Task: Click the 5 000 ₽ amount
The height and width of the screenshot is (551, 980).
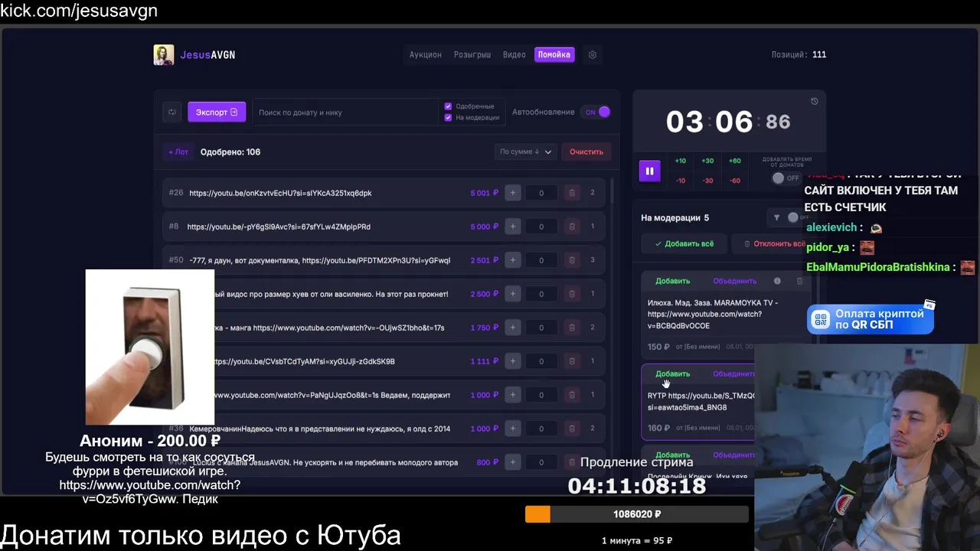Action: point(484,227)
